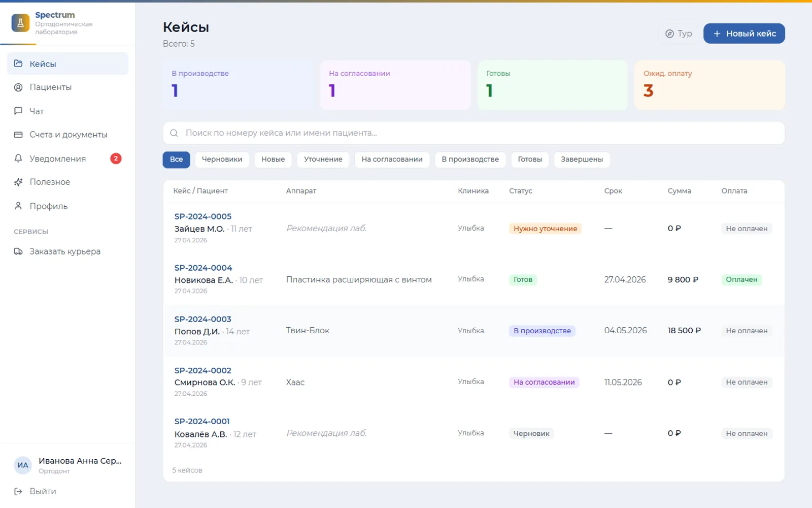Screen dimensions: 812x508
Task: Click the Статус column header
Action: tap(521, 191)
